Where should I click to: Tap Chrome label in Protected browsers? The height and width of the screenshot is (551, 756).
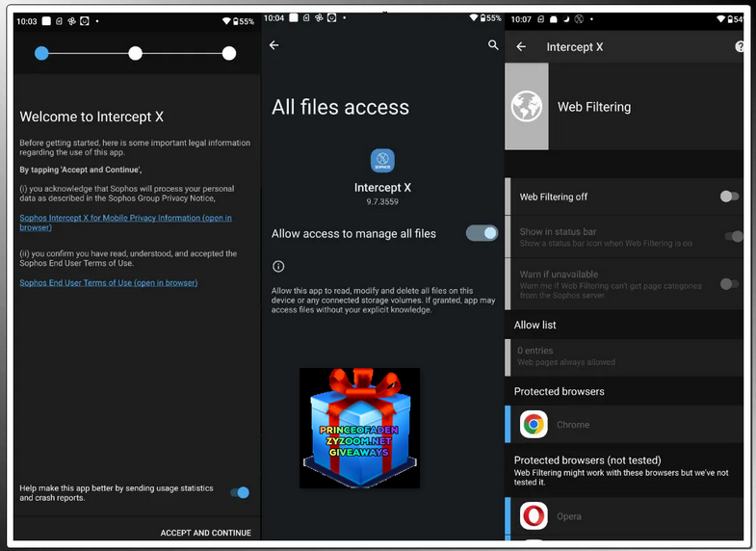[573, 425]
